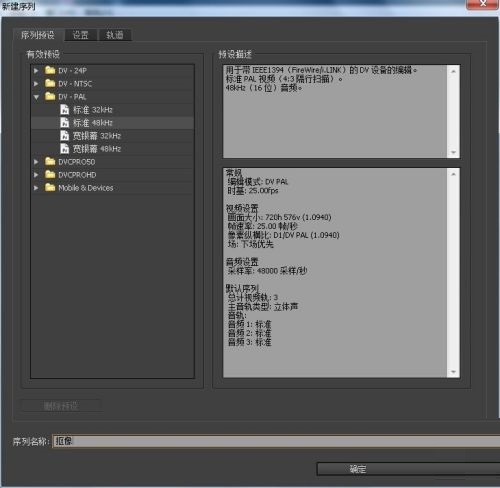This screenshot has width=500, height=488.
Task: Switch to the 轨道 tab
Action: pos(115,35)
